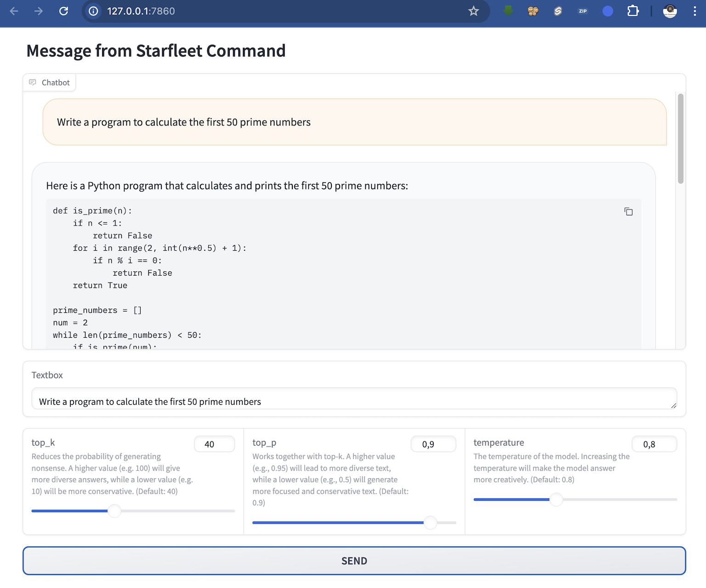Screen dimensions: 706x588
Task: Expand the Textbox resize handle corner
Action: 673,406
